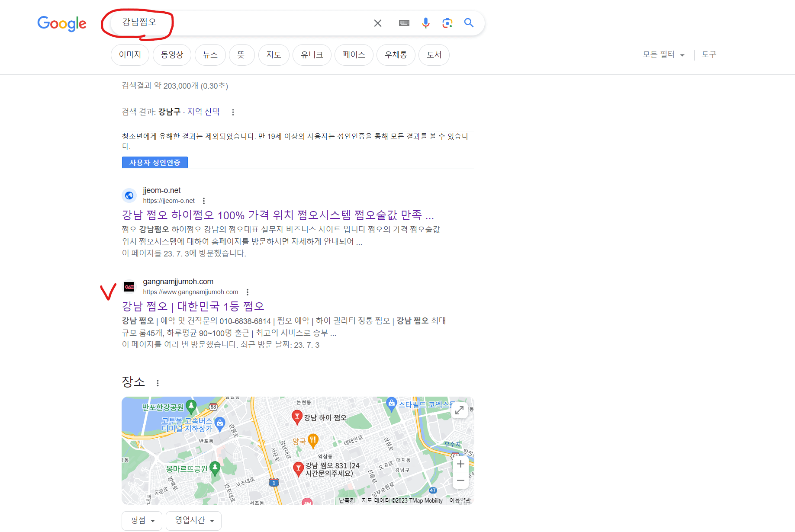Open the 영업시간 hours filter dropdown
795x532 pixels.
click(193, 520)
